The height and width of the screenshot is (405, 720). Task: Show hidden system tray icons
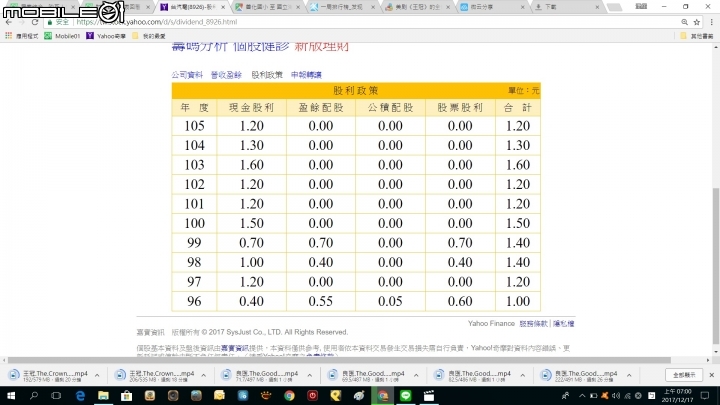point(582,396)
